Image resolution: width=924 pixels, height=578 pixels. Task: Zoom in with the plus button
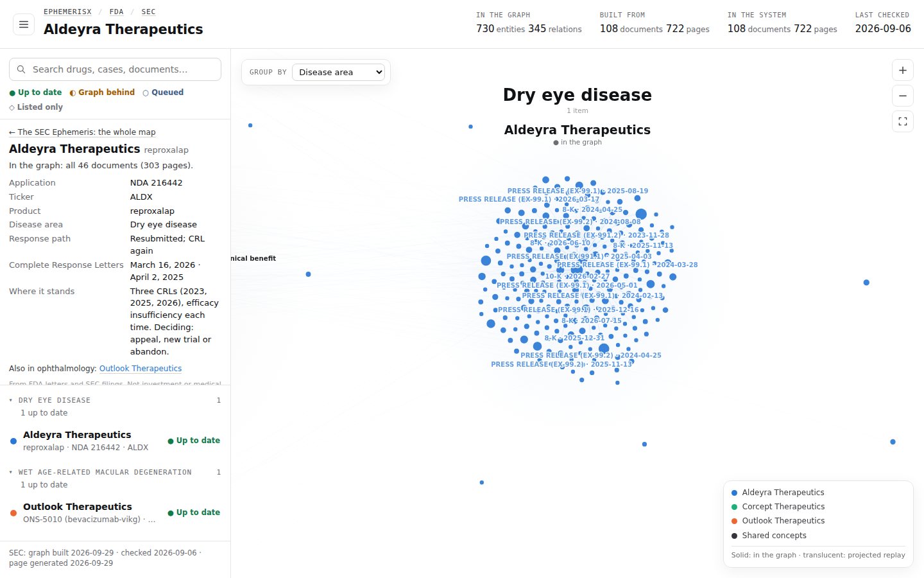903,70
